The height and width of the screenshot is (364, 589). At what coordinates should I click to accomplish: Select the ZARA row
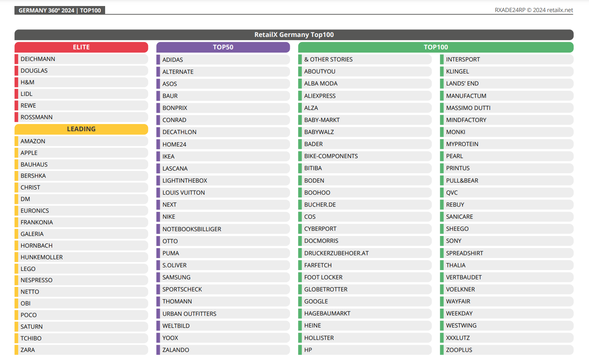81,350
